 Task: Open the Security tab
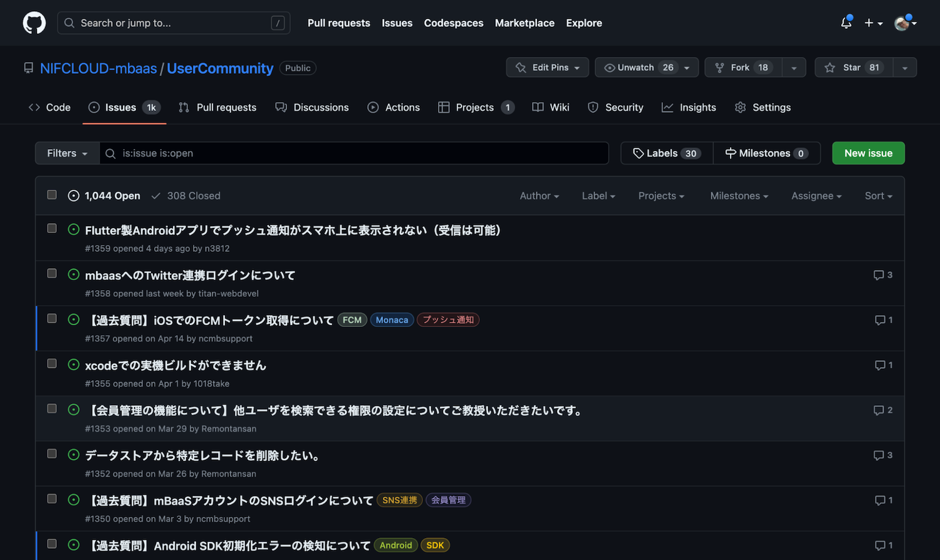point(615,108)
